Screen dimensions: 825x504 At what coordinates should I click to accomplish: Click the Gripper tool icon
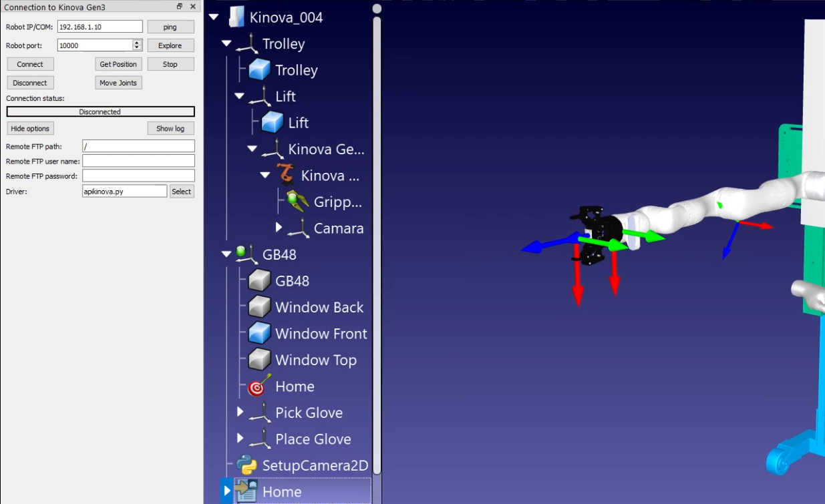pos(298,202)
